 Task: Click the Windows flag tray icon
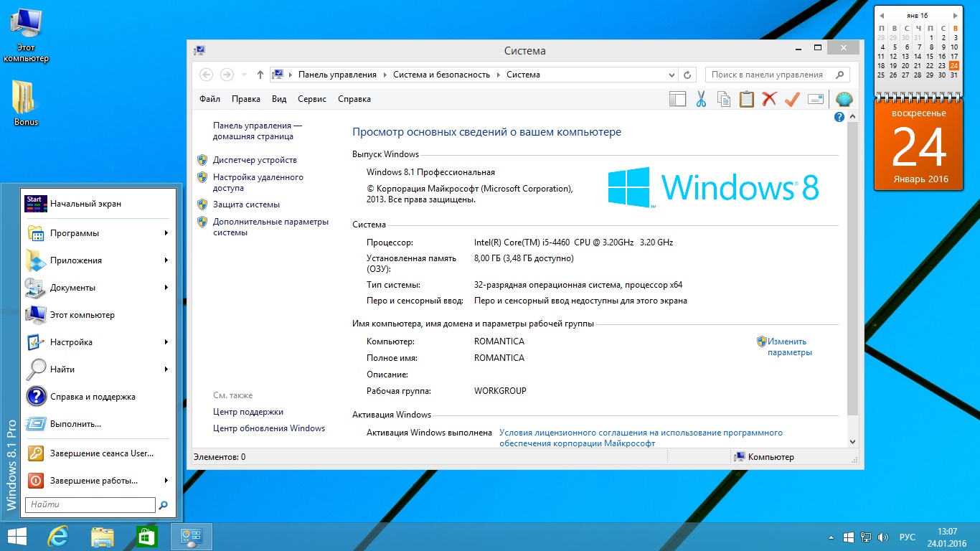pyautogui.click(x=849, y=537)
